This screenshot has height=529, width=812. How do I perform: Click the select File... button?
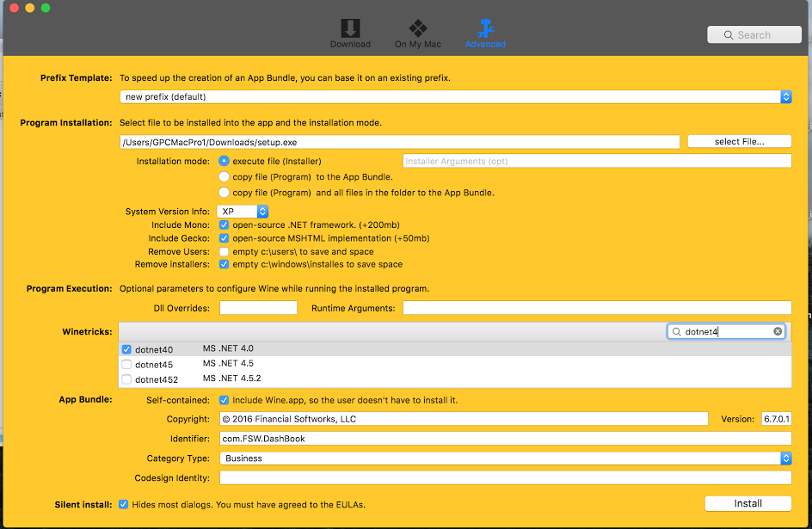[739, 141]
